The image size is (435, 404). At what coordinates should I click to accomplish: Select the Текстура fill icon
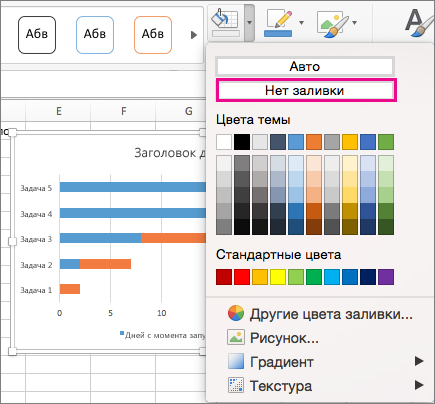tap(236, 385)
